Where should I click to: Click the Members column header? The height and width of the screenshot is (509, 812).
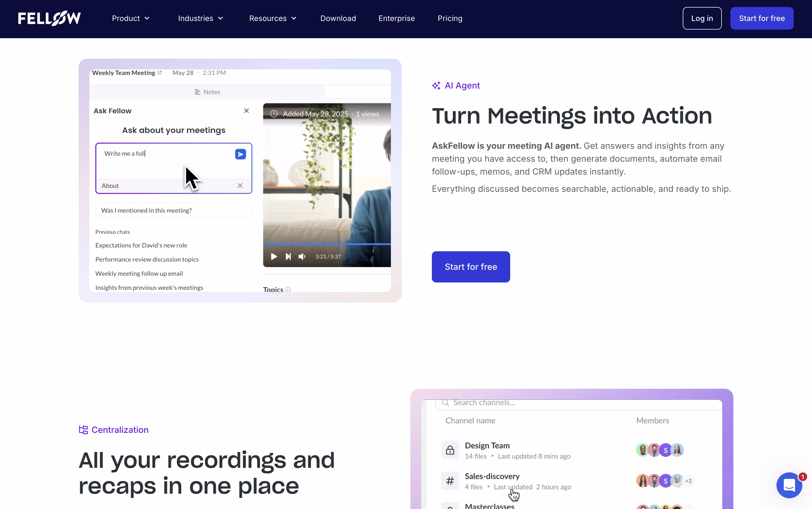click(x=652, y=420)
